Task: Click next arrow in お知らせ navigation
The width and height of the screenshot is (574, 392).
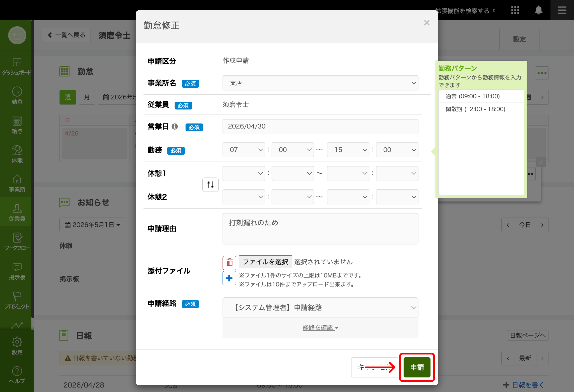Action: point(542,225)
